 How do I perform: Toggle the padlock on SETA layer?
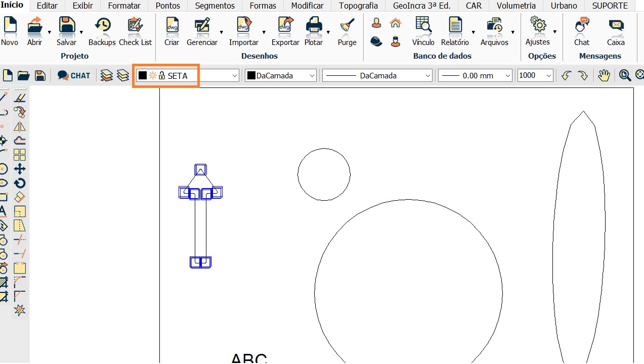(162, 76)
